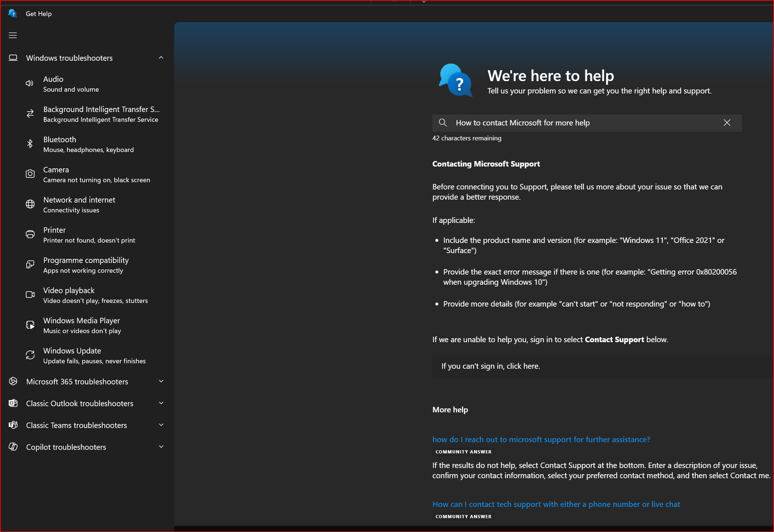This screenshot has width=774, height=532.
Task: Launch the Camera troubleshooter icon
Action: [x=30, y=174]
